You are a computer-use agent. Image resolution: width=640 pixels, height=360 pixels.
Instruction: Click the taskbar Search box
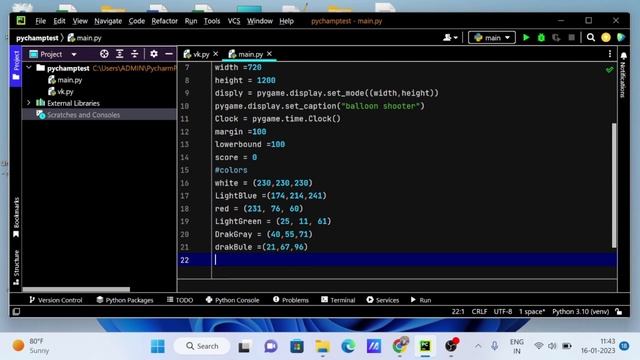[202, 346]
